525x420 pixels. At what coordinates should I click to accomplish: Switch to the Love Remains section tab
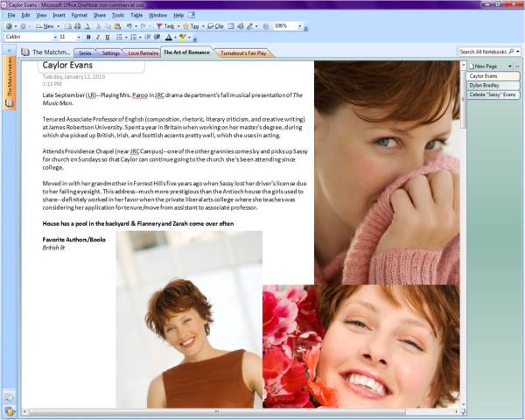pyautogui.click(x=143, y=52)
